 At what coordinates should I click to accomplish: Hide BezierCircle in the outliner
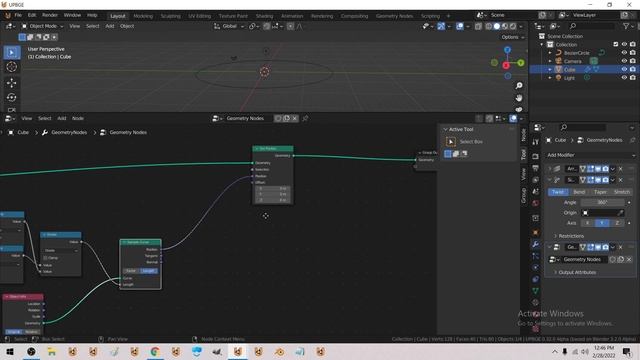pyautogui.click(x=624, y=53)
